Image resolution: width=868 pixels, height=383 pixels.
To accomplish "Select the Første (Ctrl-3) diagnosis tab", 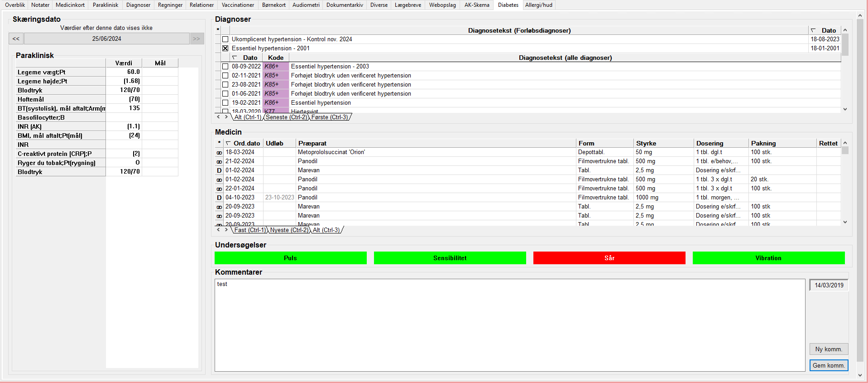I will click(x=330, y=117).
